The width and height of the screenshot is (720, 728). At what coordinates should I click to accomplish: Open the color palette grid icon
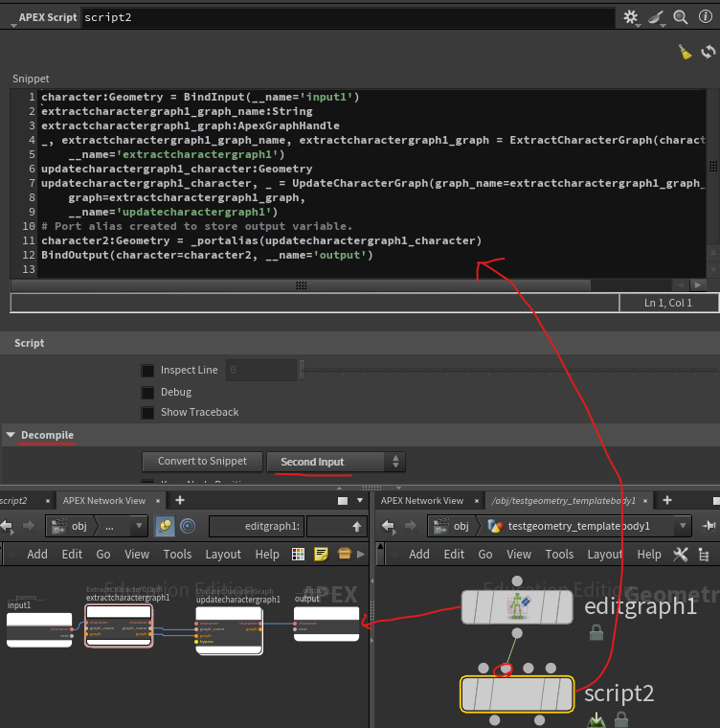[298, 554]
